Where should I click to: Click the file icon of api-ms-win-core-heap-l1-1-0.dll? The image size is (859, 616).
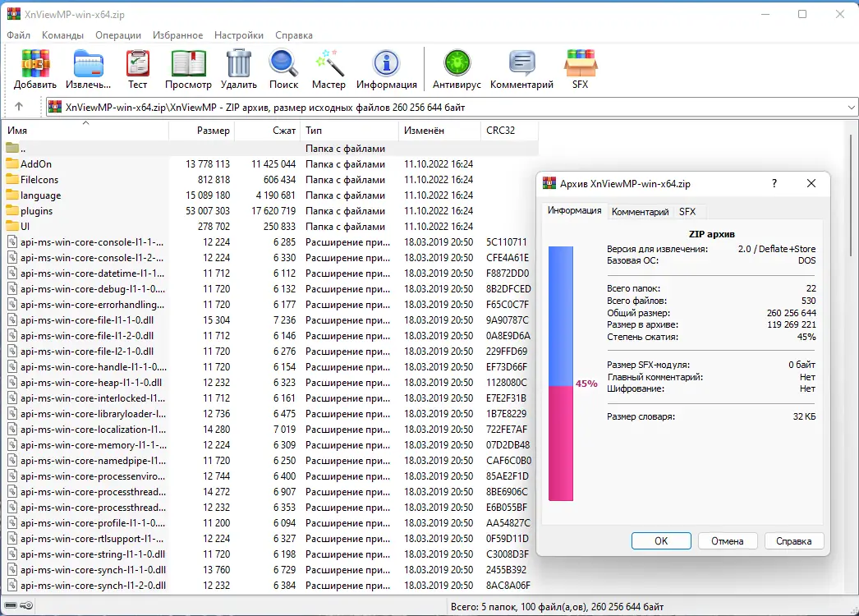click(x=12, y=382)
